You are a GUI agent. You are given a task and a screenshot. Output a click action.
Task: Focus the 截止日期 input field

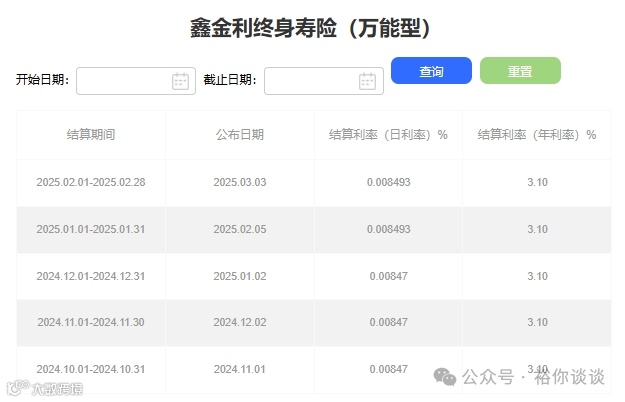coord(324,81)
